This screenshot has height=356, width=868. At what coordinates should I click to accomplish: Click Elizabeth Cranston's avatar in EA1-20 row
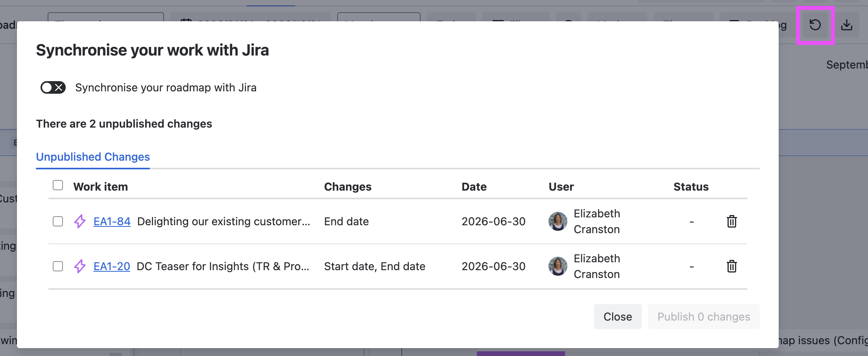[558, 266]
